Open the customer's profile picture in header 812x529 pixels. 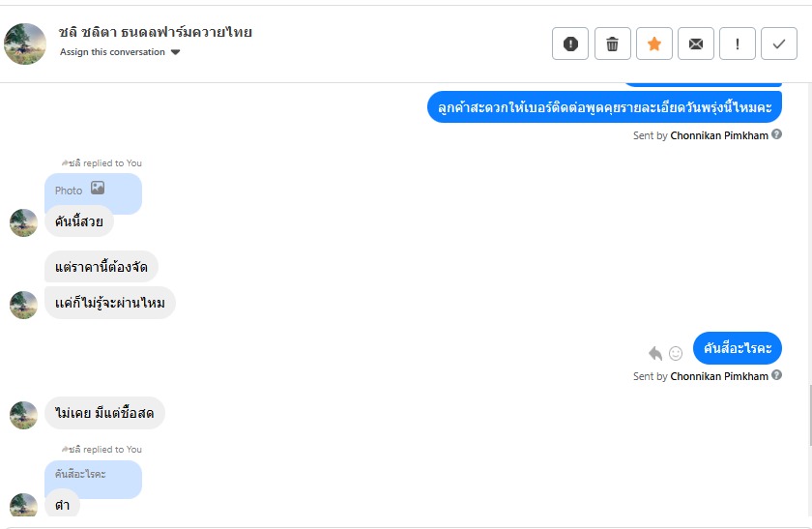[25, 44]
